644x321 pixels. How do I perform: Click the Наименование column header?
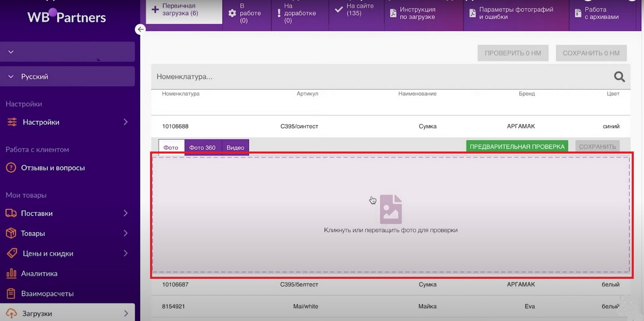[x=417, y=94]
